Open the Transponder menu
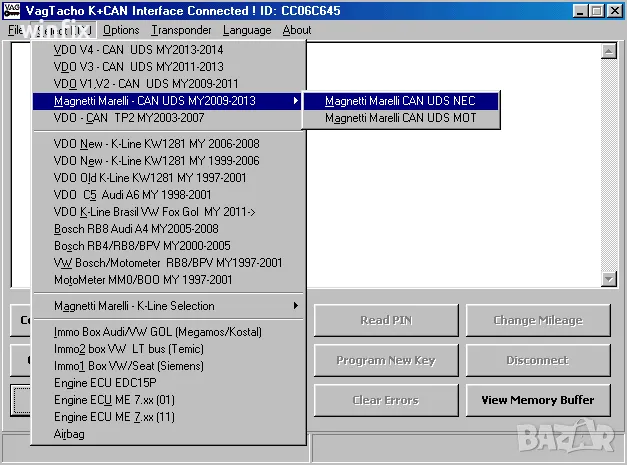Image resolution: width=627 pixels, height=465 pixels. tap(181, 30)
